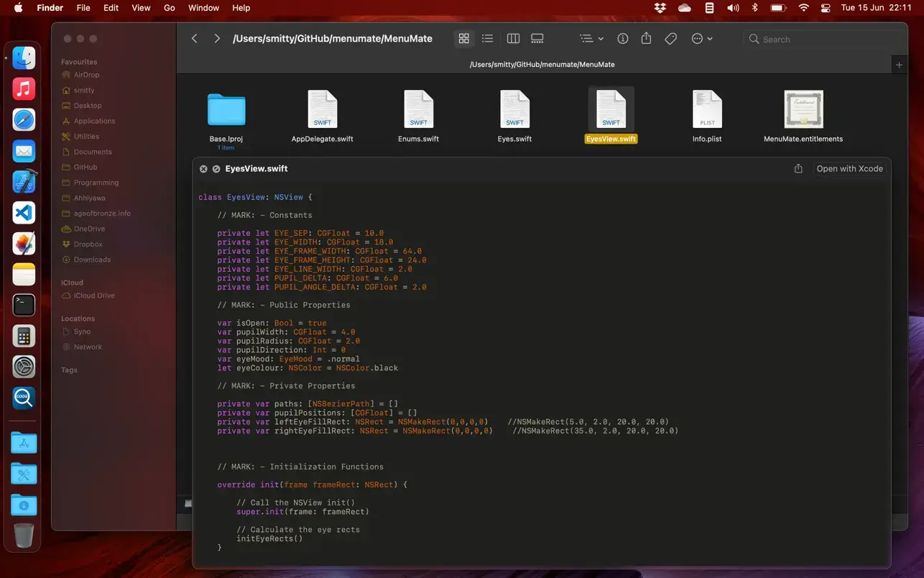Click the share icon in Quick Look preview

[x=798, y=169]
